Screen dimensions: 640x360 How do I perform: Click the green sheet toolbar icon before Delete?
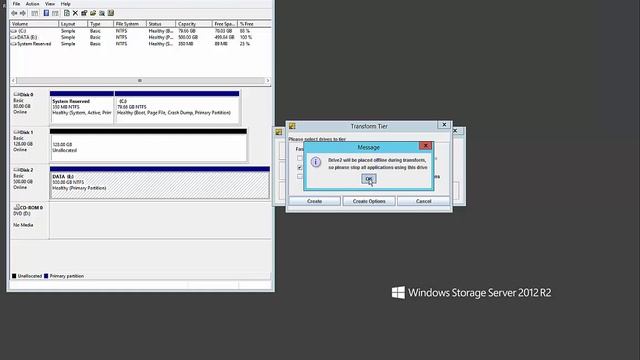click(67, 13)
